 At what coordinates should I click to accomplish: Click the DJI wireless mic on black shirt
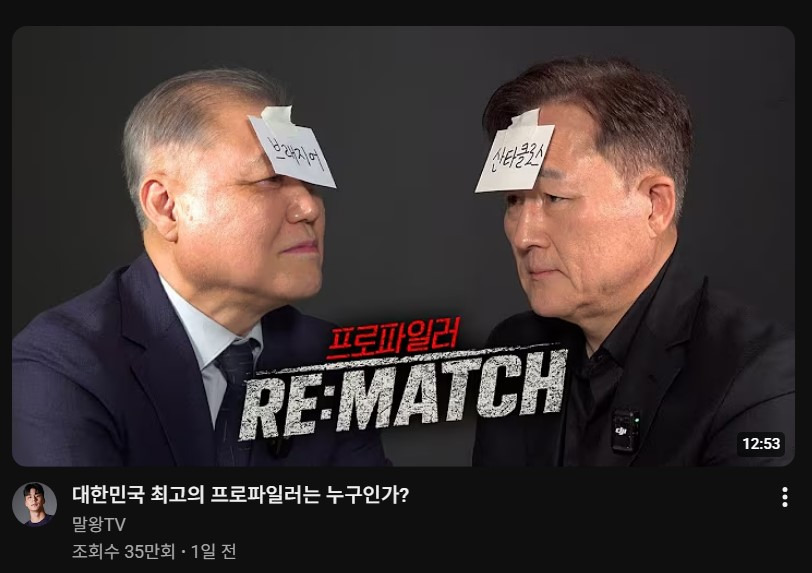(x=625, y=431)
